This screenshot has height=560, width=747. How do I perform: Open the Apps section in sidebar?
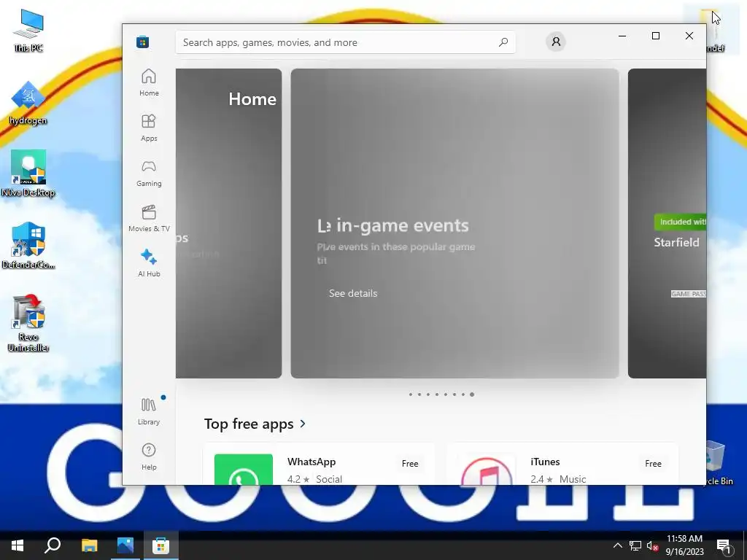(149, 128)
